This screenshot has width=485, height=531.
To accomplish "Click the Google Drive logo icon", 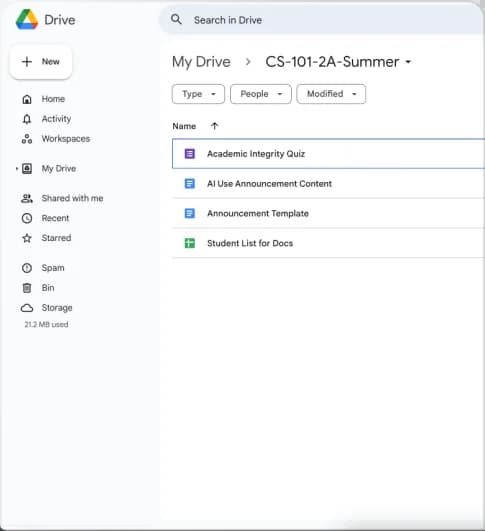I will point(27,20).
